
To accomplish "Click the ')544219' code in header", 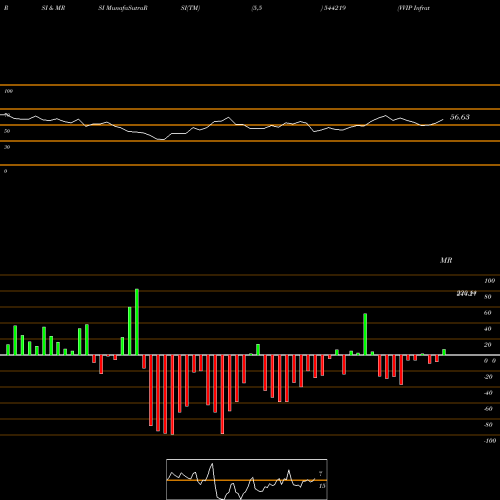I will pos(333,8).
